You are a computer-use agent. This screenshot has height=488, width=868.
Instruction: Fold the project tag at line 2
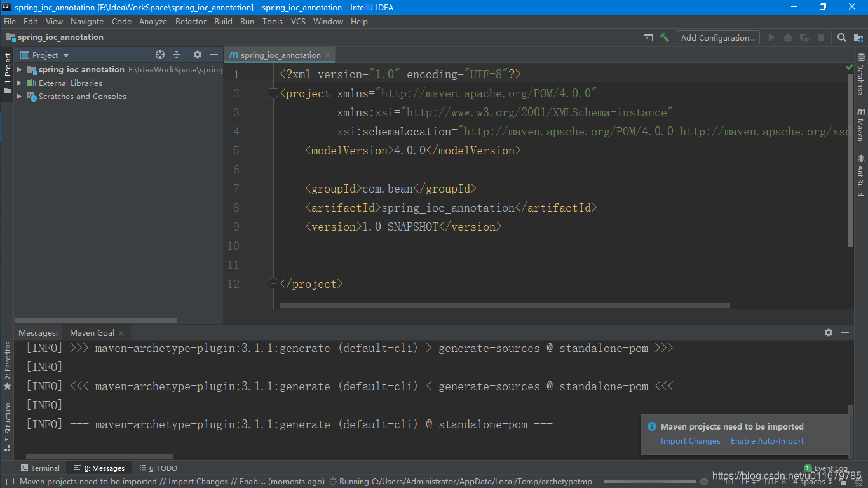click(273, 93)
